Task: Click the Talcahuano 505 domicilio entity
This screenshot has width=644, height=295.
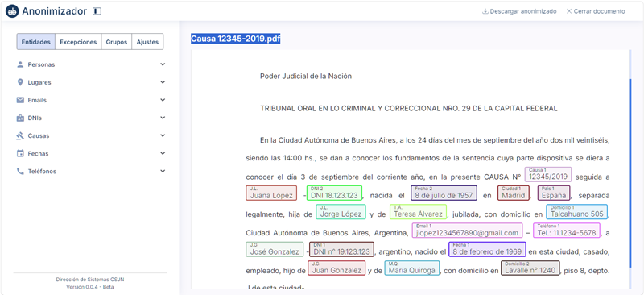Action: [576, 212]
